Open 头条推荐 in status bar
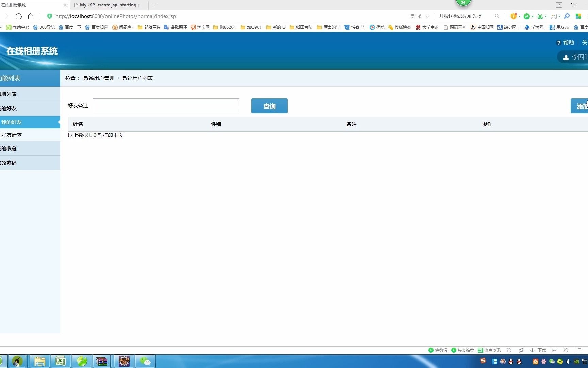 [x=462, y=350]
